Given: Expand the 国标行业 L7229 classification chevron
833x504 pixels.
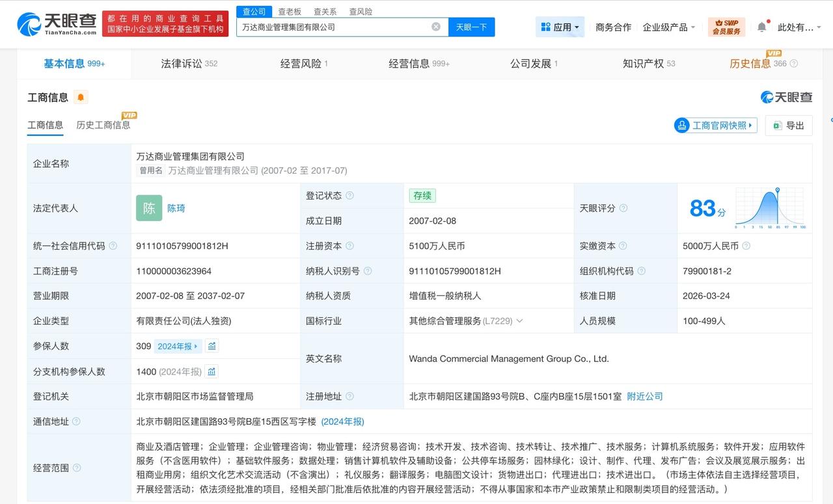Looking at the screenshot, I should pyautogui.click(x=520, y=321).
